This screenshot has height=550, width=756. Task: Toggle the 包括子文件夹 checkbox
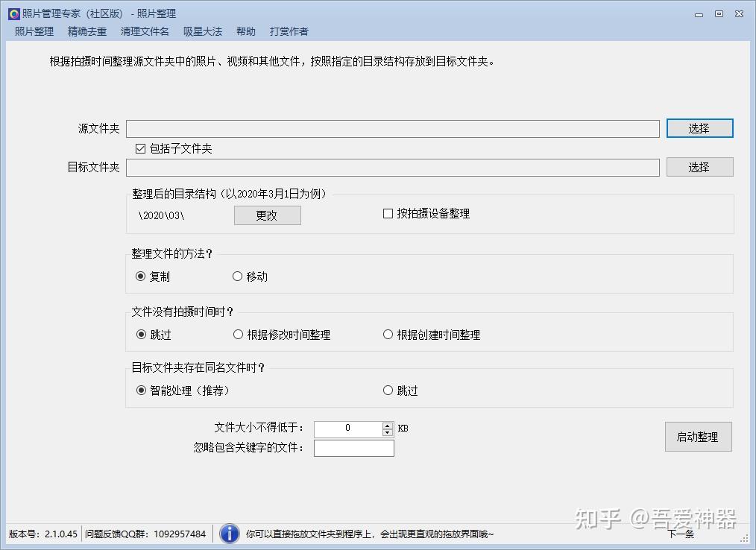point(140,148)
